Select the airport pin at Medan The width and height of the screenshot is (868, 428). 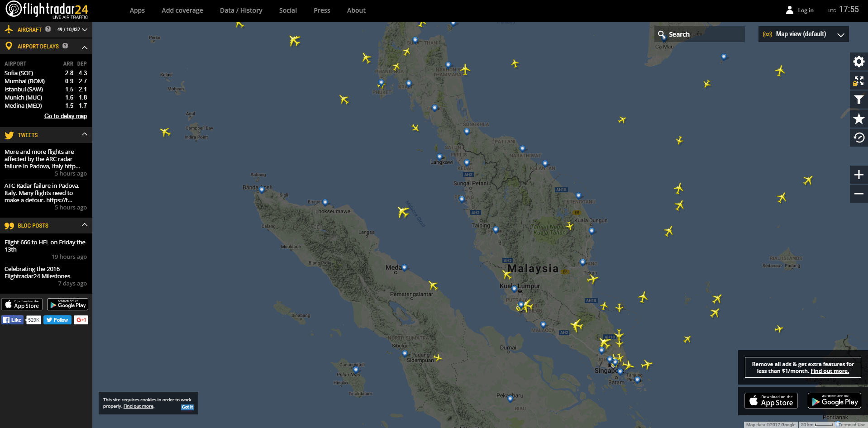404,268
